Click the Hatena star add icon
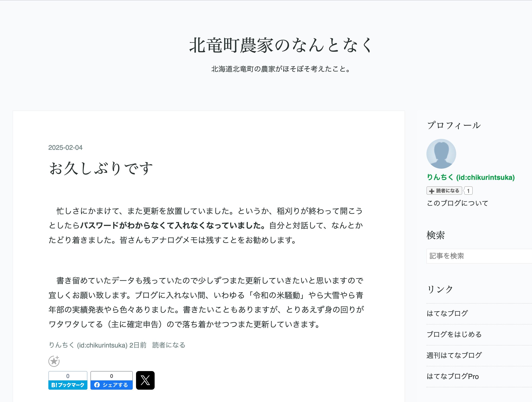Viewport: 532px width, 402px height. (x=54, y=361)
